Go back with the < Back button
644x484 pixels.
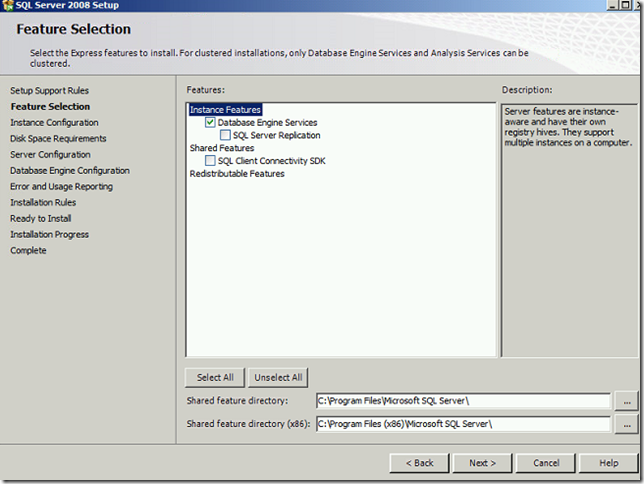pos(419,463)
